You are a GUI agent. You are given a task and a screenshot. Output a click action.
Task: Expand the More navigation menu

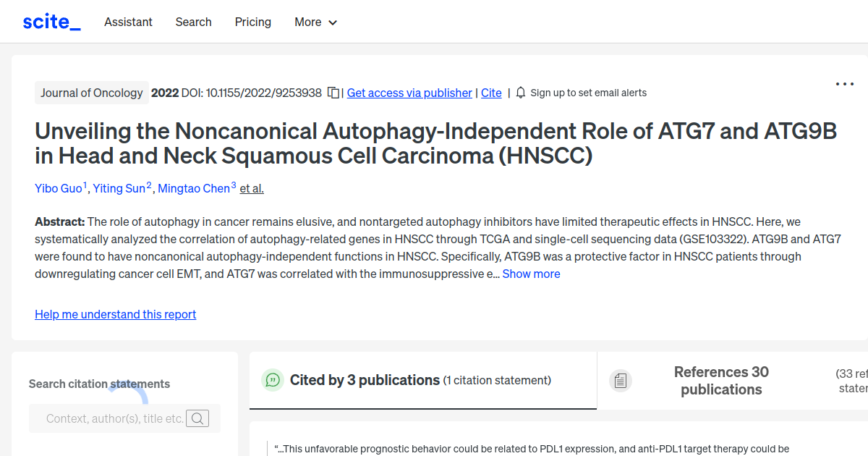(x=315, y=22)
